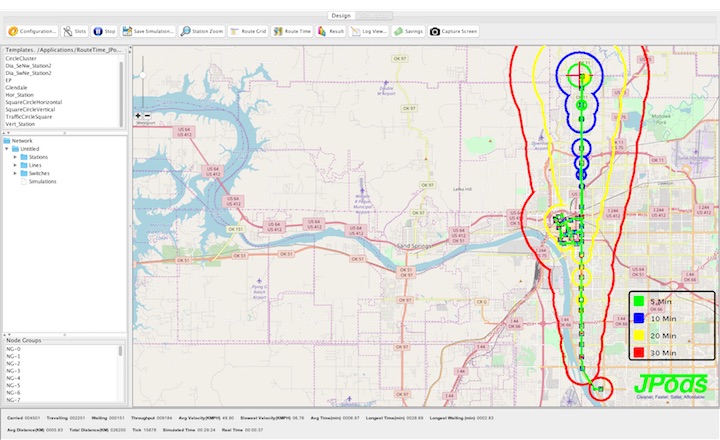720x440 pixels.
Task: Open the Result report
Action: point(332,31)
